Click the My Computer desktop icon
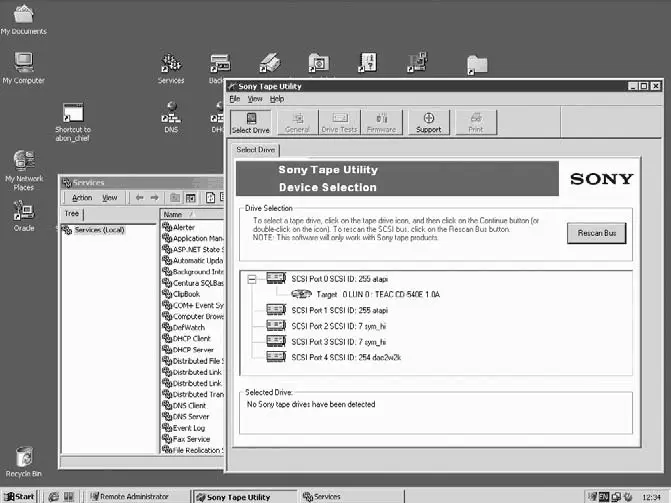 coord(24,68)
